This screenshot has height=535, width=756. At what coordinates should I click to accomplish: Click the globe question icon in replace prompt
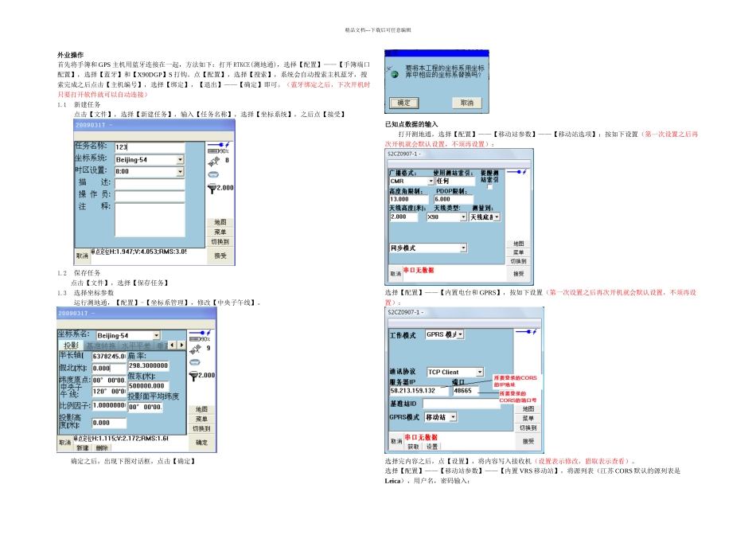[395, 74]
